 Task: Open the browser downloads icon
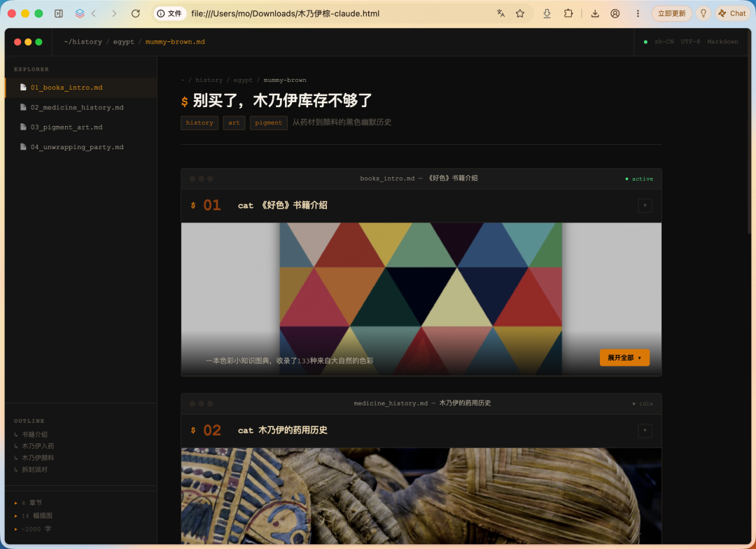pos(595,13)
